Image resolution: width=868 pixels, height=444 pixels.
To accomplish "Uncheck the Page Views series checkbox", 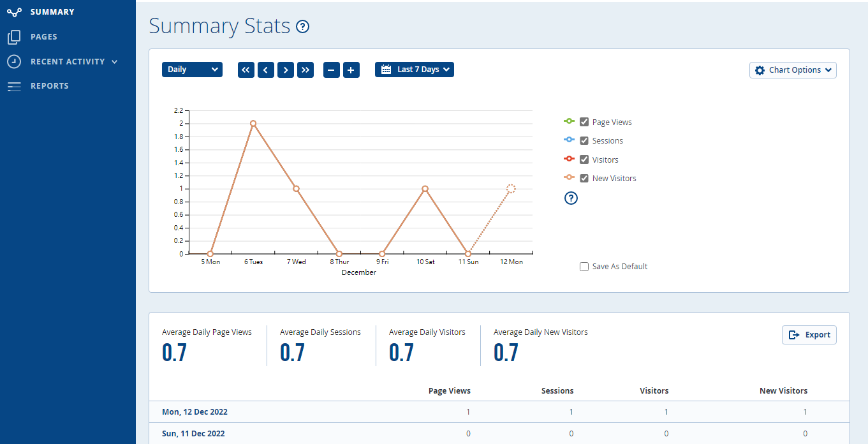I will tap(584, 122).
